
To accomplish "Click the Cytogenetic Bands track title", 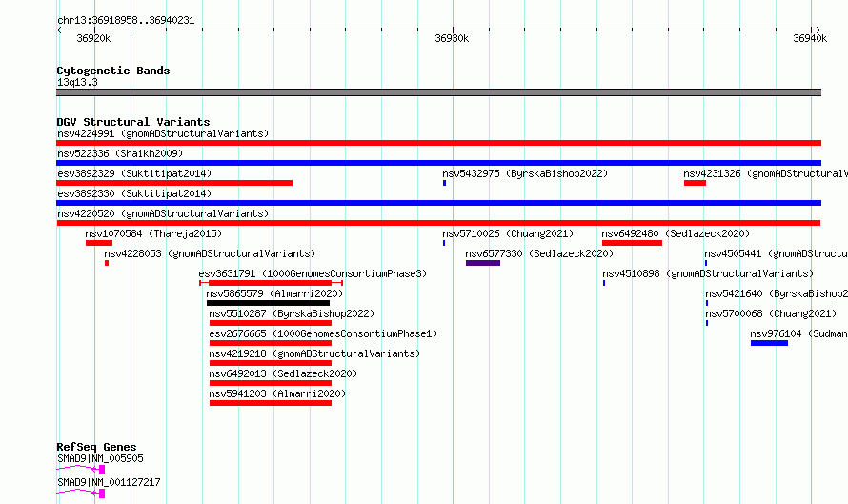I will coord(113,71).
